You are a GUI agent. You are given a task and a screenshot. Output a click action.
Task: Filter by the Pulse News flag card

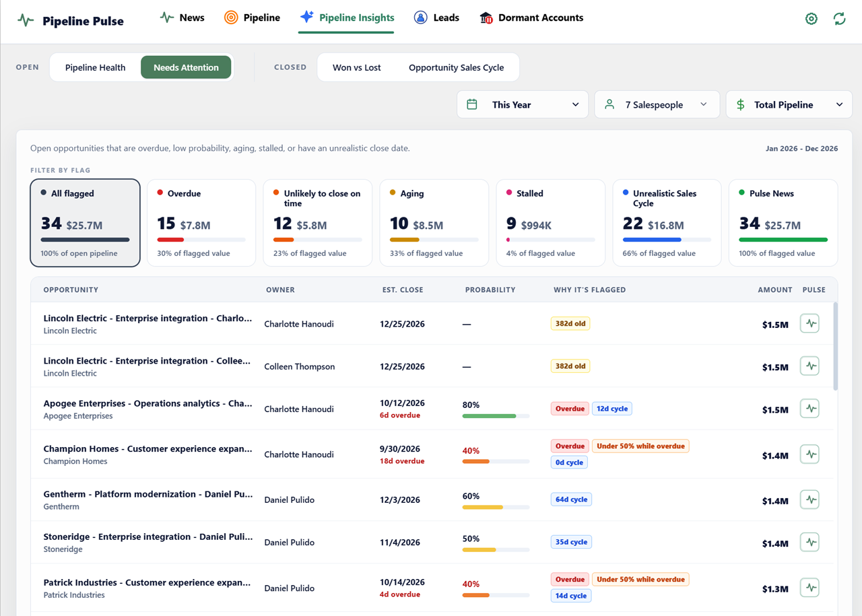(x=783, y=223)
